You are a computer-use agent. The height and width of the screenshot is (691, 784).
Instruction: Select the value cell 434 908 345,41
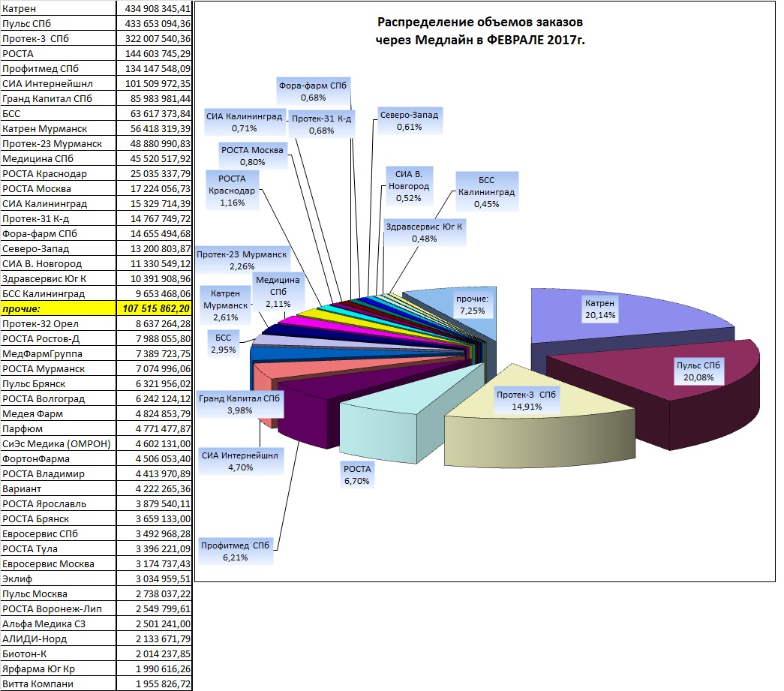[x=155, y=8]
